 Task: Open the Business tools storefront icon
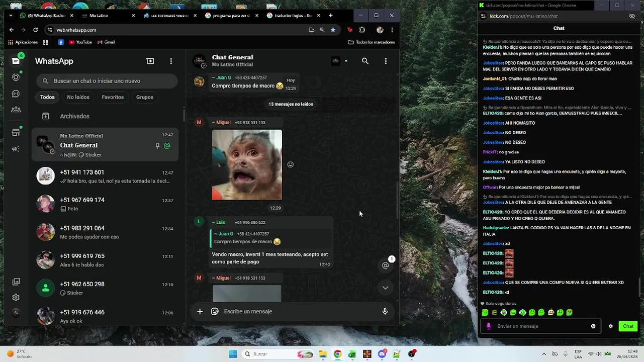[16, 132]
